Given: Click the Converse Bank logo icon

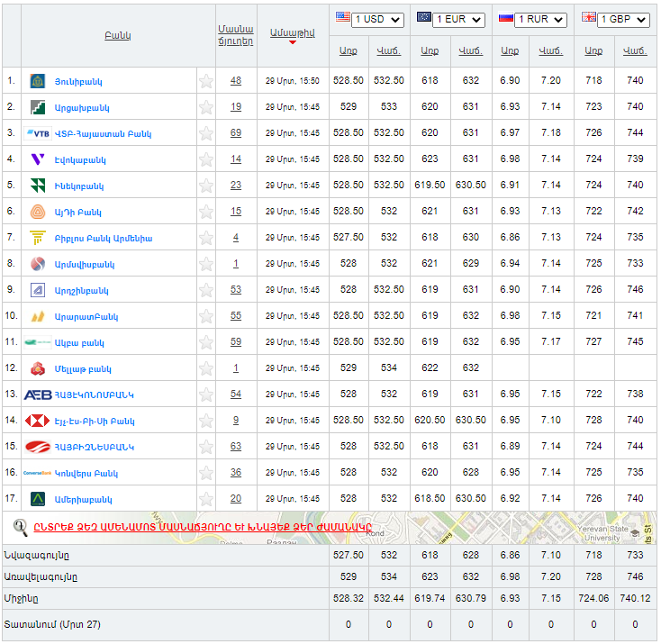Looking at the screenshot, I should 38,473.
